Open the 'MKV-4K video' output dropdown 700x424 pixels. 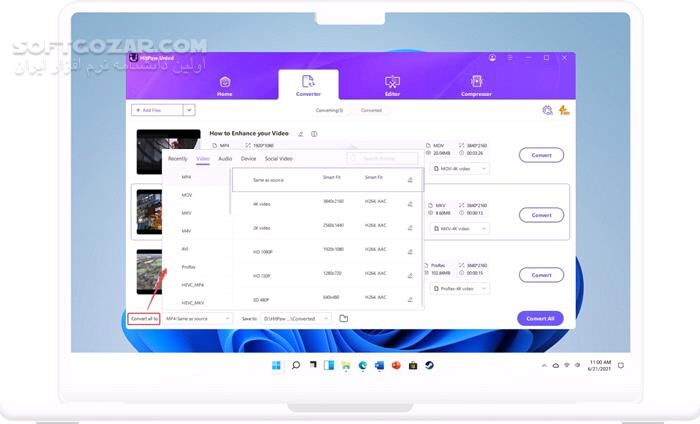[x=459, y=229]
